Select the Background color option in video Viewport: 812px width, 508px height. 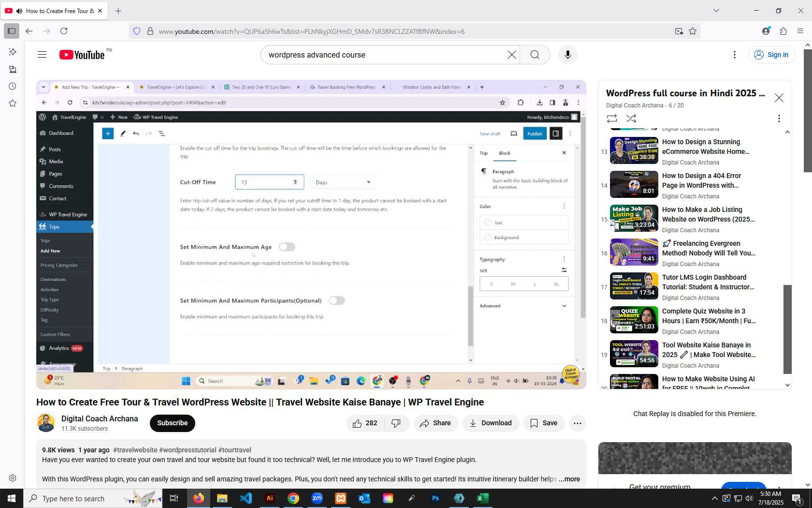(x=524, y=237)
